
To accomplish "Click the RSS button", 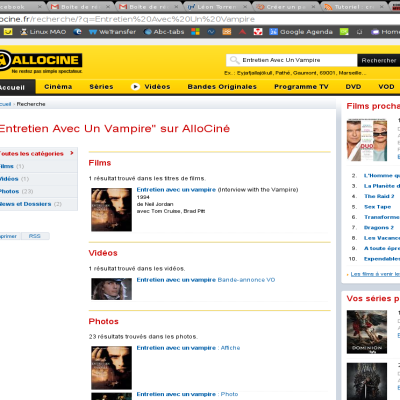I will (35, 236).
